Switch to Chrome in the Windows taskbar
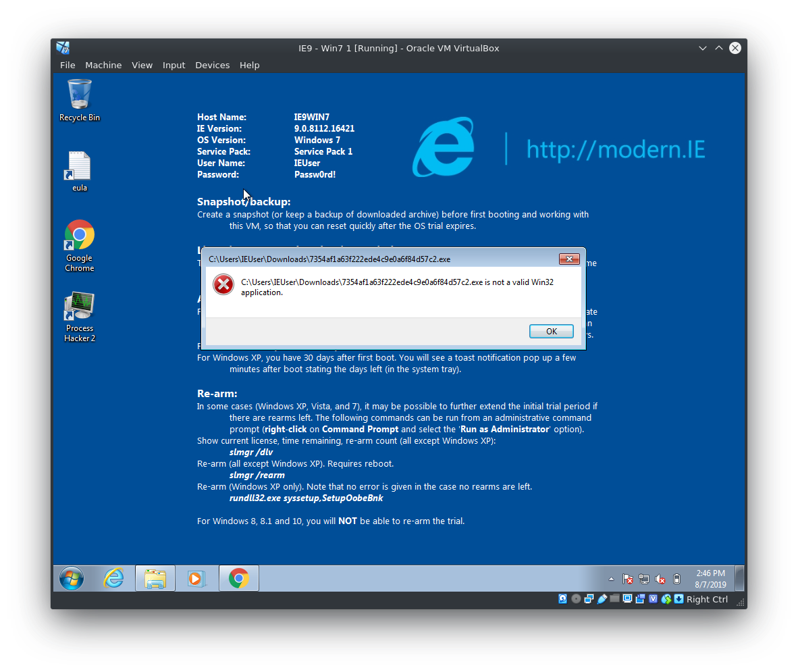This screenshot has width=798, height=672. (x=239, y=579)
